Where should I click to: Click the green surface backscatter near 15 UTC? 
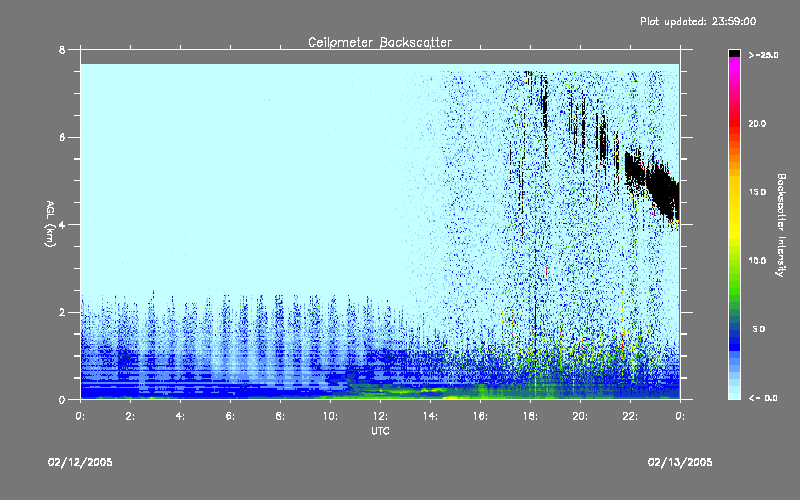454,396
